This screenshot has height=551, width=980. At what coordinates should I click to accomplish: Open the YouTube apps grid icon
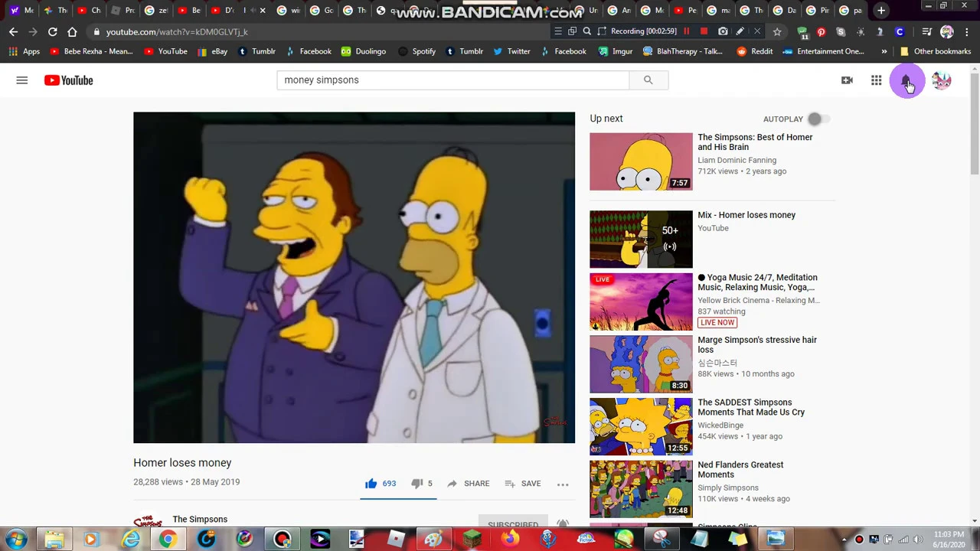pyautogui.click(x=876, y=80)
